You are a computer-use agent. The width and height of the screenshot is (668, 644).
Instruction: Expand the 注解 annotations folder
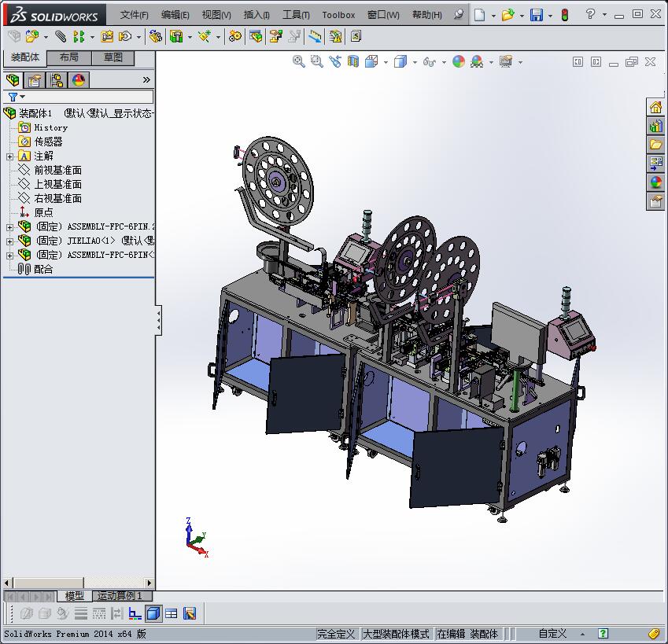(x=9, y=156)
